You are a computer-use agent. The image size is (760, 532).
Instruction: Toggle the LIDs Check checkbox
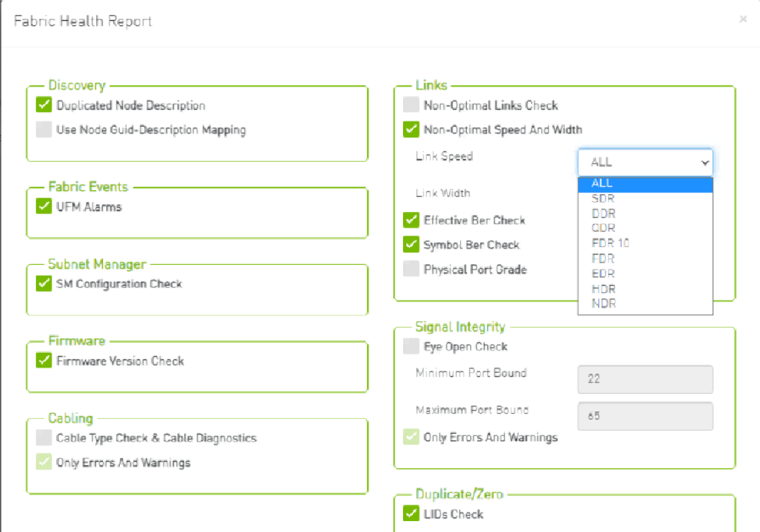pos(411,514)
